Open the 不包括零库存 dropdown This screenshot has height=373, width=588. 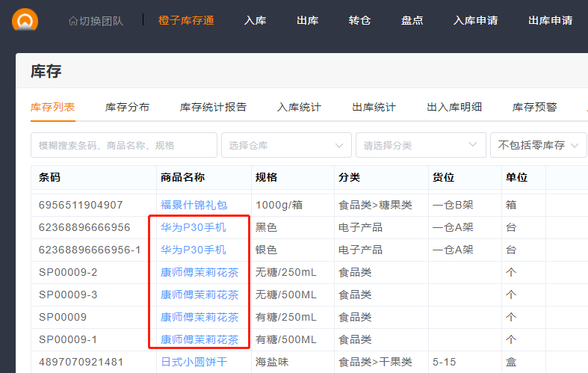[538, 145]
